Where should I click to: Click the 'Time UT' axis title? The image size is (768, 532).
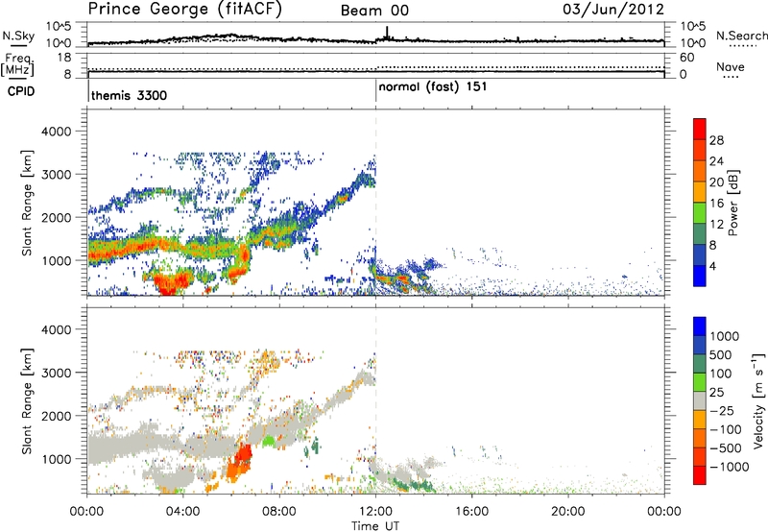point(375,526)
